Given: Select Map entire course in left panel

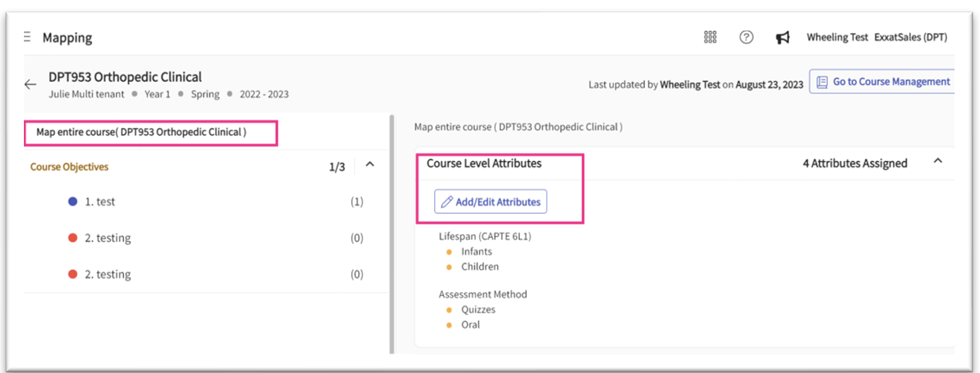Looking at the screenshot, I should pos(142,133).
